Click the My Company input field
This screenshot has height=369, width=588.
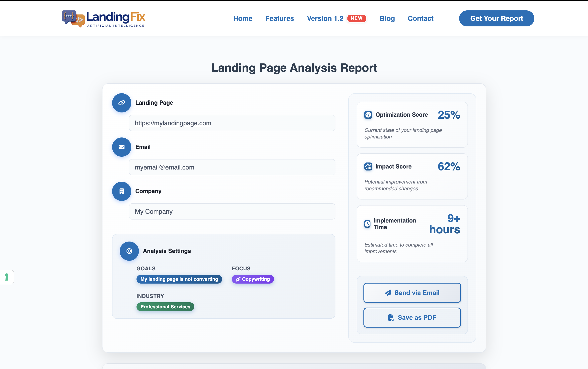tap(232, 211)
